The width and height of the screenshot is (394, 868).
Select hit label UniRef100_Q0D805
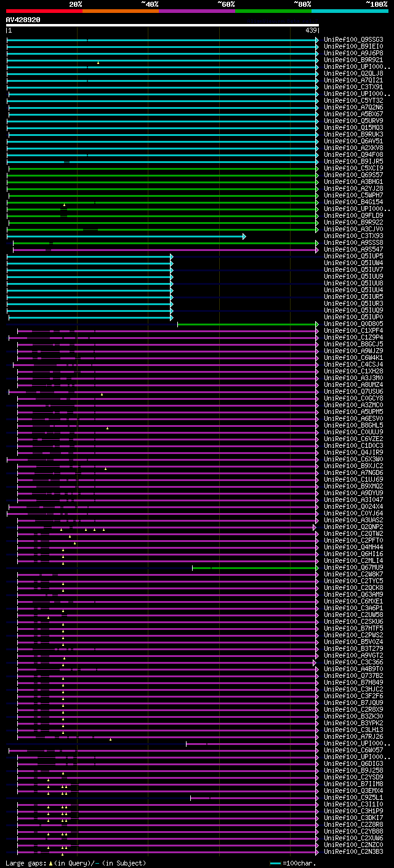pos(353,324)
